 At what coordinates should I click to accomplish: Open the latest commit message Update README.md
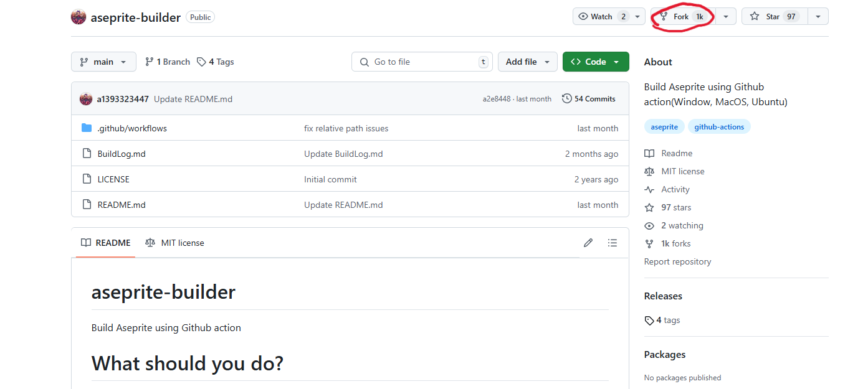click(193, 99)
